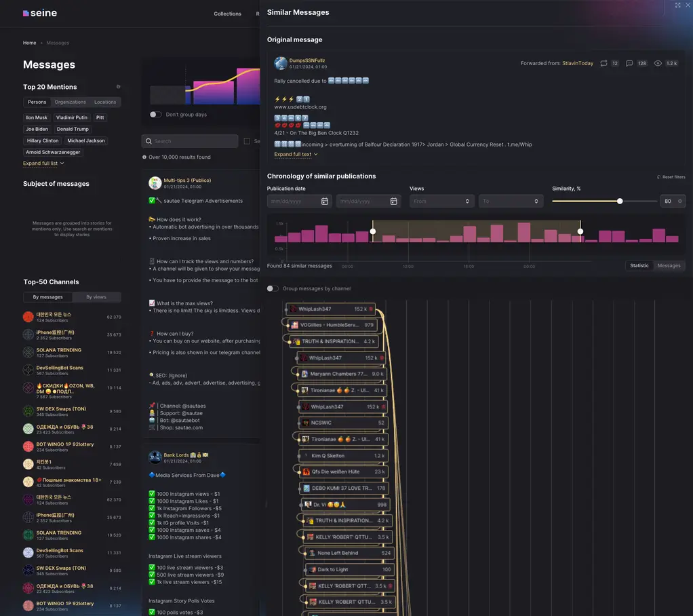The image size is (693, 616).
Task: Open the VOGillies - HumbleServ node
Action: (x=332, y=325)
